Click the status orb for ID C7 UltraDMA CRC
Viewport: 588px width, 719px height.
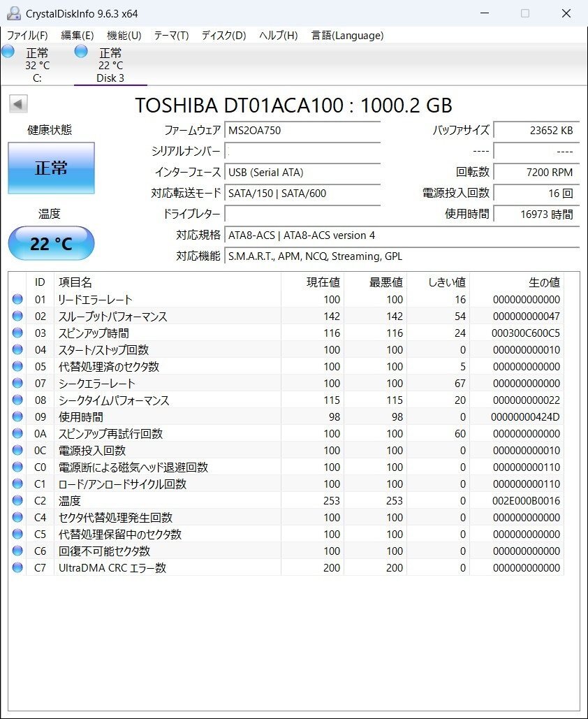coord(17,567)
